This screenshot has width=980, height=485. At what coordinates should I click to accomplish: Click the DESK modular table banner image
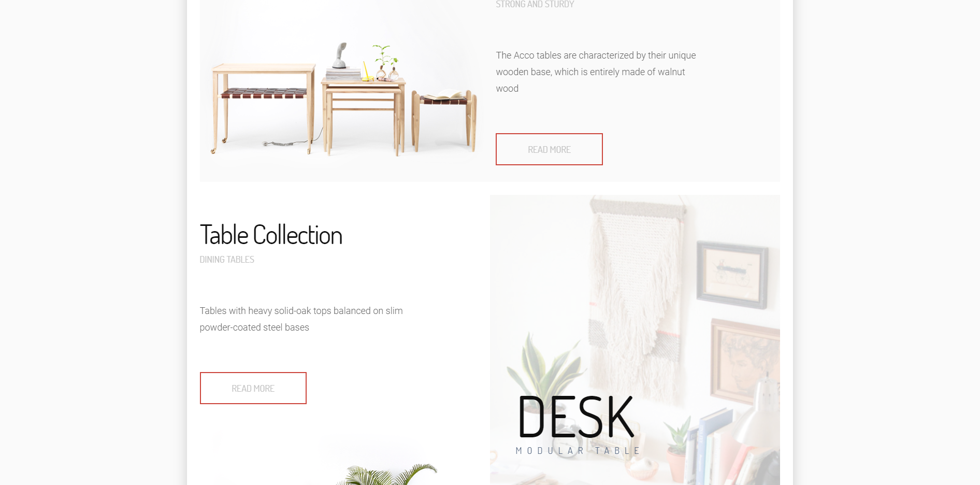pos(635,340)
